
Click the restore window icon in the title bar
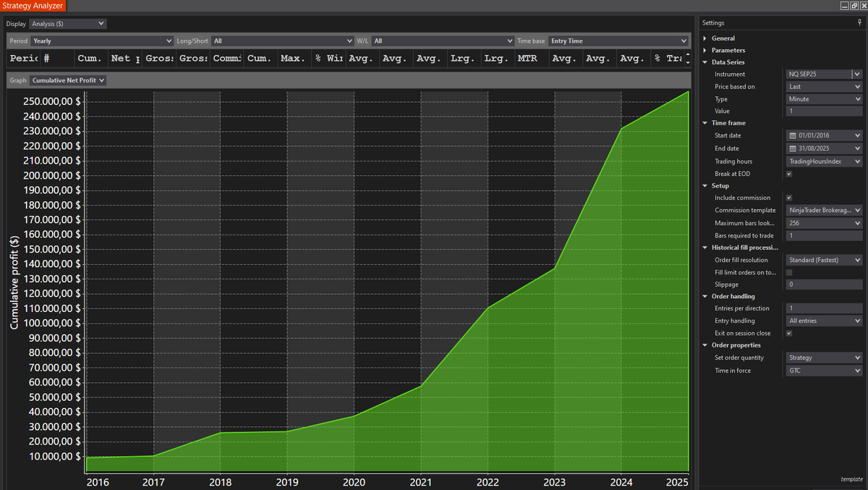pyautogui.click(x=854, y=5)
